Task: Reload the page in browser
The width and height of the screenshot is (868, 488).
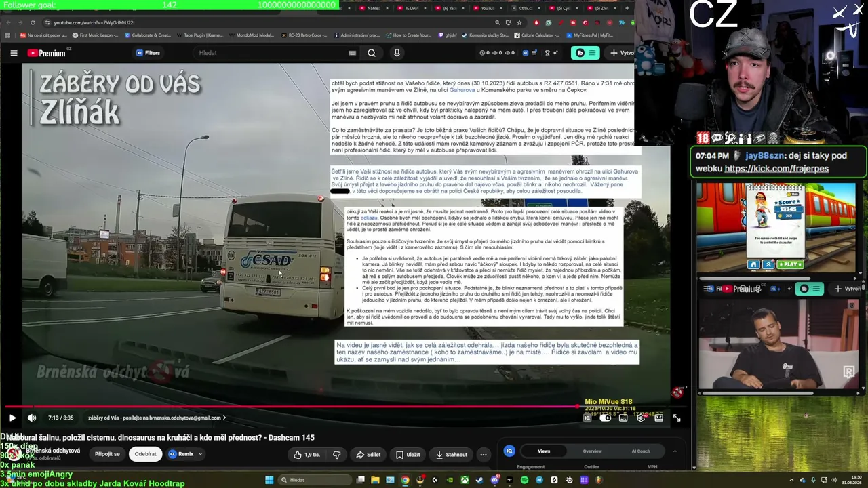Action: [33, 22]
